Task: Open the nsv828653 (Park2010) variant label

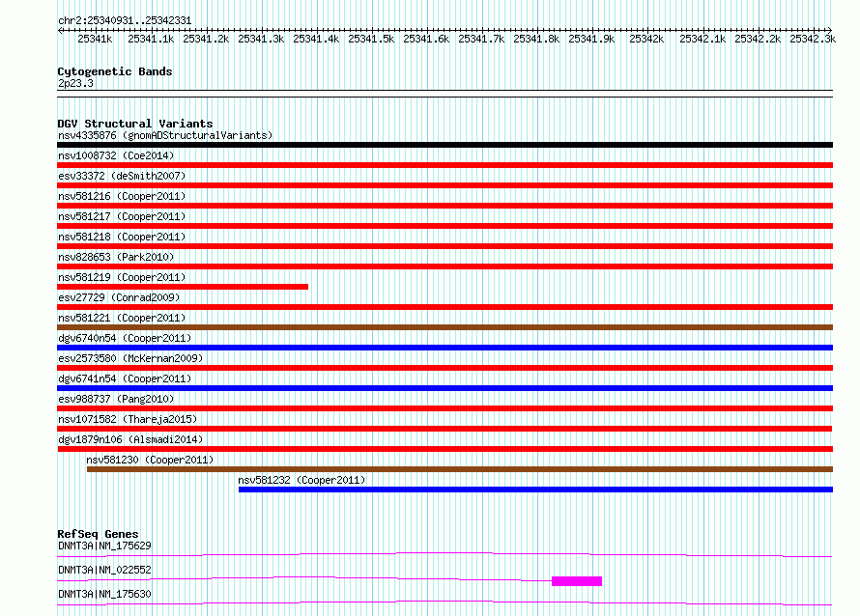Action: click(x=116, y=257)
